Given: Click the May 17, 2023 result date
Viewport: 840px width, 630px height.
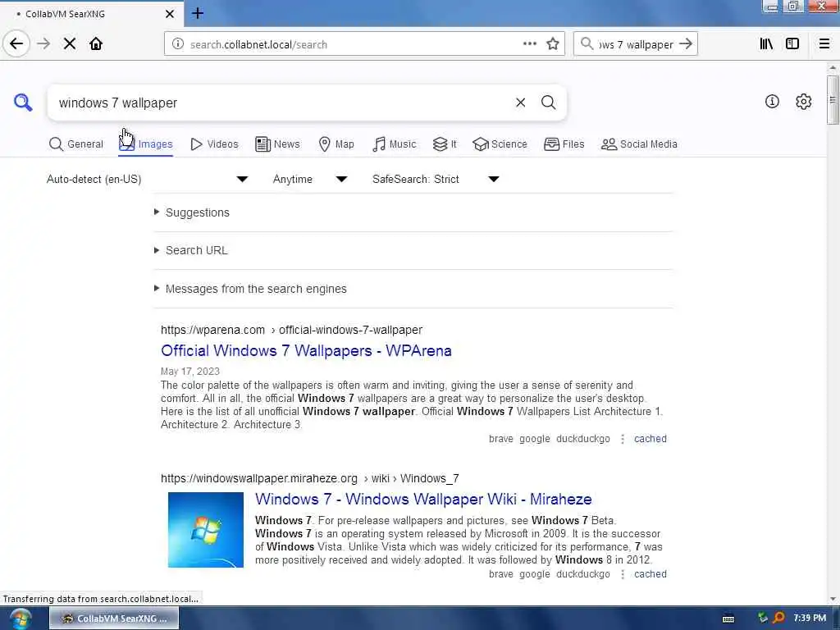Looking at the screenshot, I should [190, 372].
